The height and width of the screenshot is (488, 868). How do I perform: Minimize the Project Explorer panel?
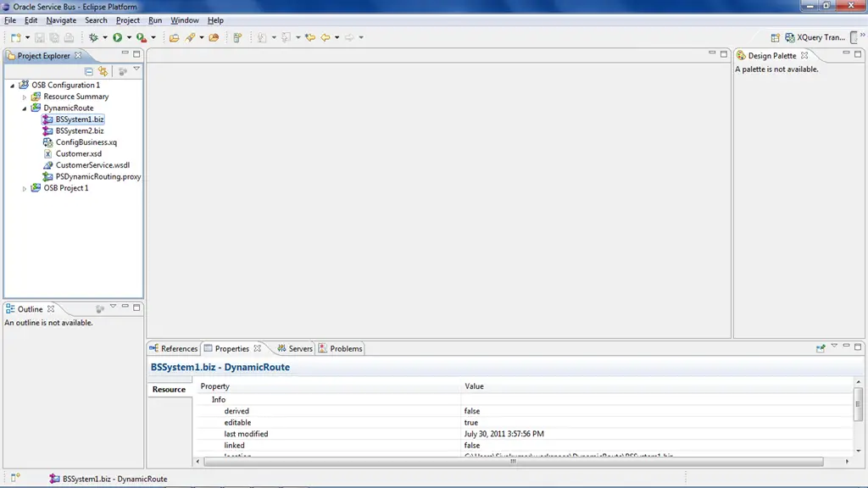[x=125, y=53]
